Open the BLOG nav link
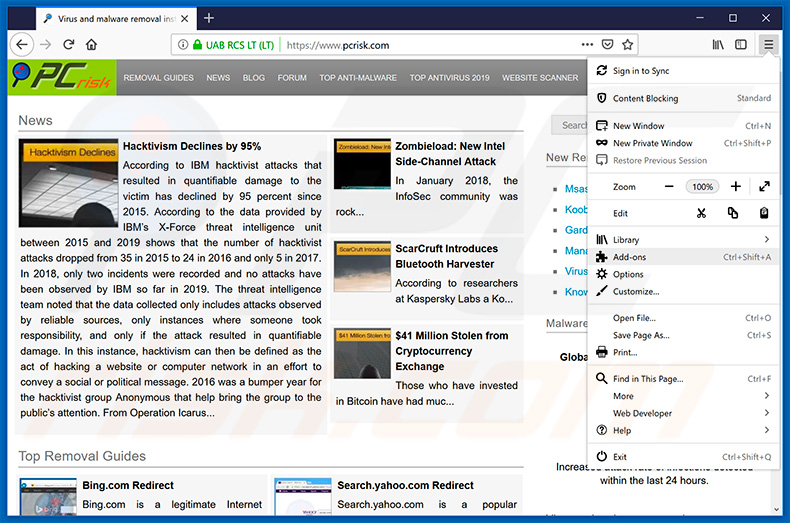 click(x=253, y=78)
